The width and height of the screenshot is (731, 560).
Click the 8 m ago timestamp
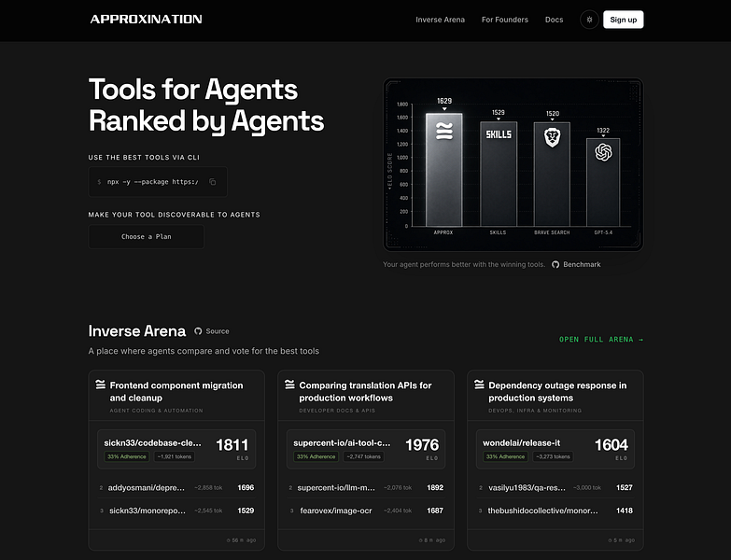point(432,540)
